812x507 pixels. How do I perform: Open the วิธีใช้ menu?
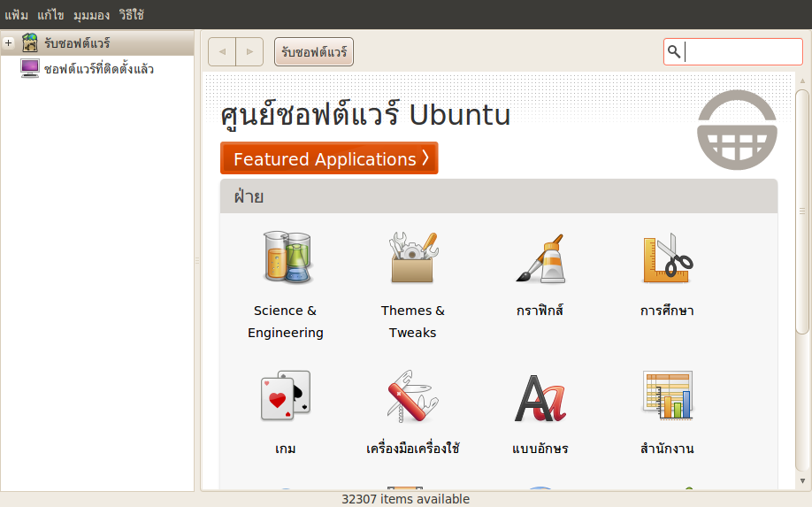point(132,14)
